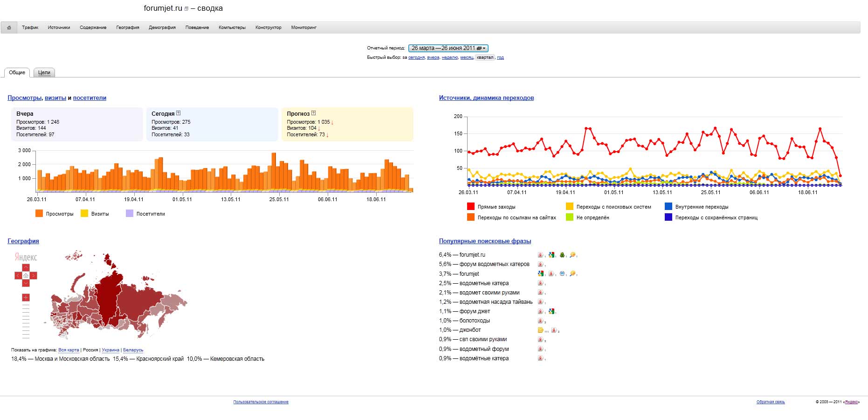Click Google icon for forumjet.ru search phrase
This screenshot has height=420, width=868.
pyautogui.click(x=551, y=255)
